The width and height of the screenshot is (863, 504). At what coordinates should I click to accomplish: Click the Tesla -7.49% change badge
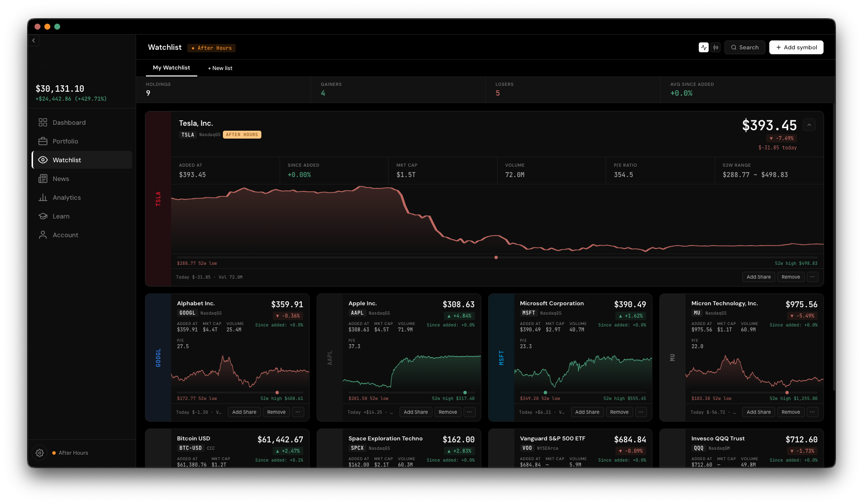tap(782, 138)
